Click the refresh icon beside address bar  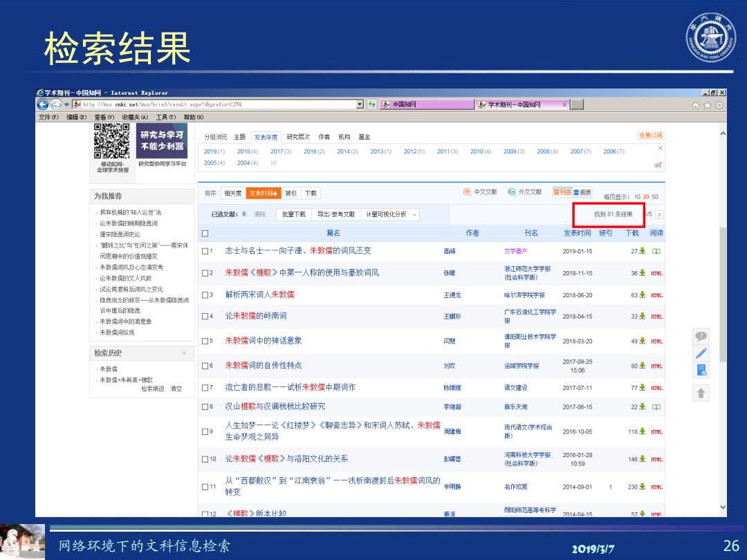tap(371, 104)
